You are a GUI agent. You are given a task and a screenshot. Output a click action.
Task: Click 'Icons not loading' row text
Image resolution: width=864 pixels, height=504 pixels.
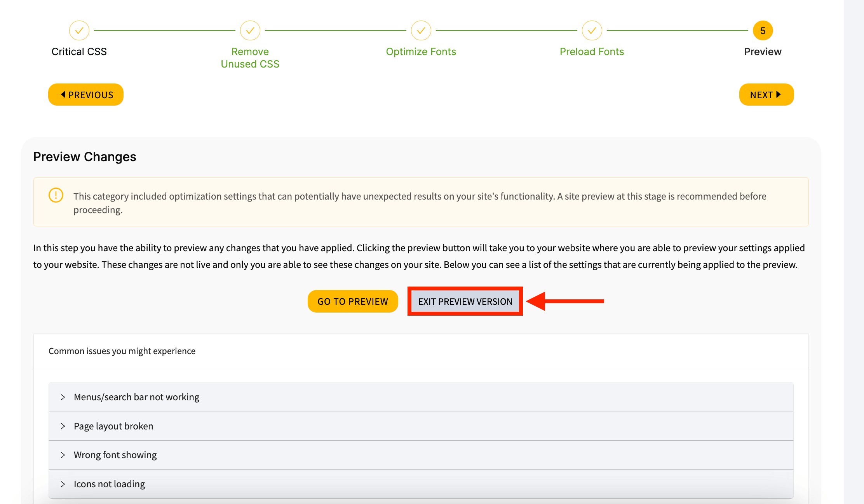pyautogui.click(x=109, y=484)
